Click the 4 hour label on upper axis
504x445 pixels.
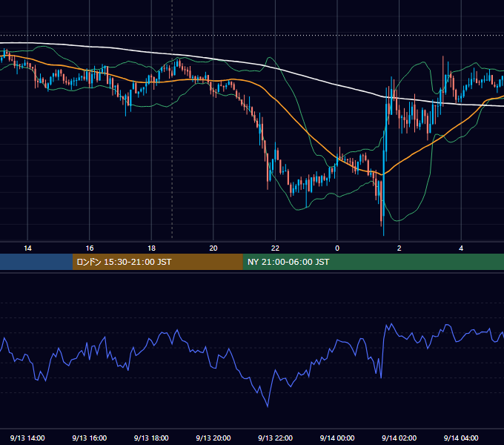coord(461,248)
